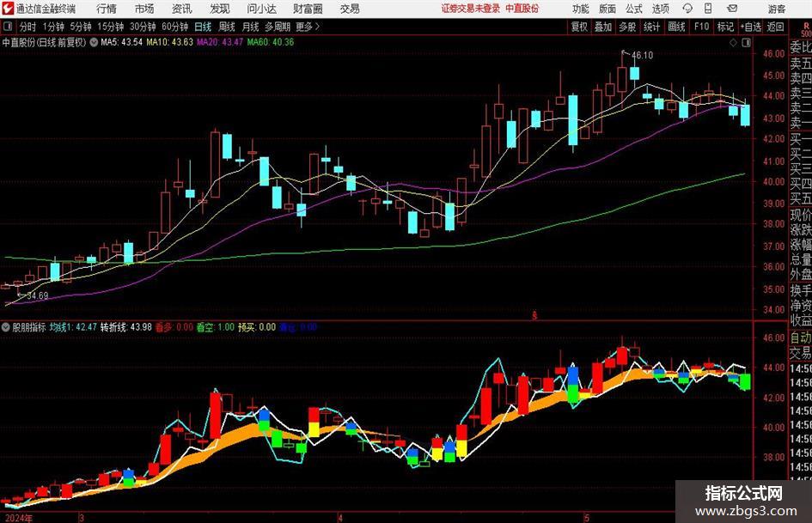Switch to 月线 monthly tab

point(251,27)
